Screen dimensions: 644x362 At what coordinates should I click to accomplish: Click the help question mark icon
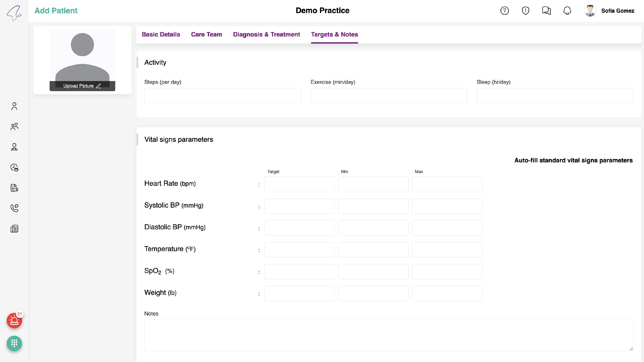(504, 11)
